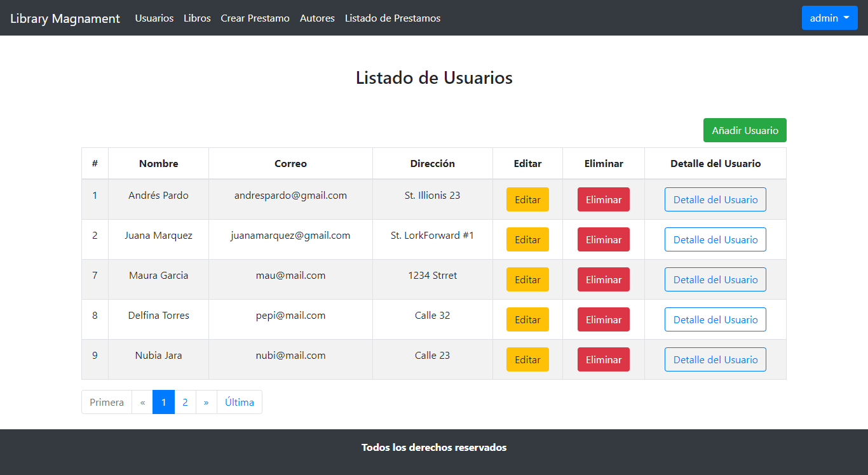
Task: Click the address St. Illionis 23
Action: [432, 196]
